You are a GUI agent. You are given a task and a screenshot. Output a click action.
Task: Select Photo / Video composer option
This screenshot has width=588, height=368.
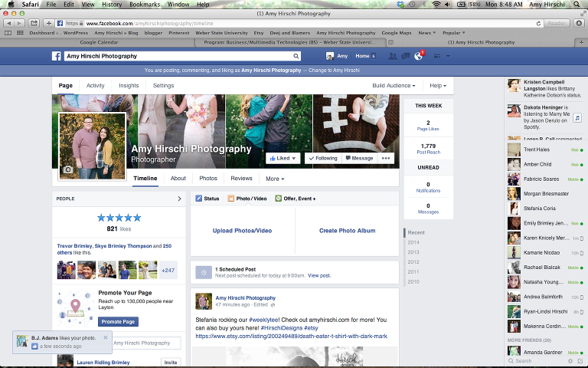click(x=247, y=199)
